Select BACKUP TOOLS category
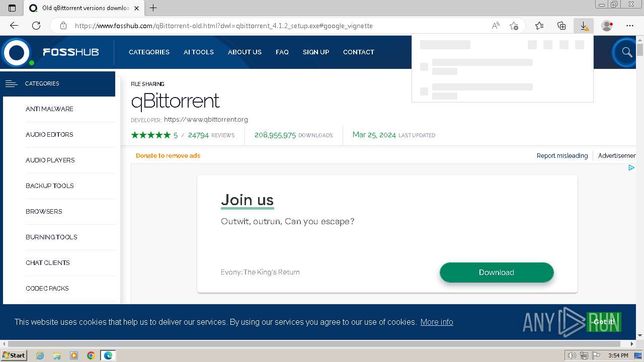The image size is (644, 362). click(x=50, y=186)
